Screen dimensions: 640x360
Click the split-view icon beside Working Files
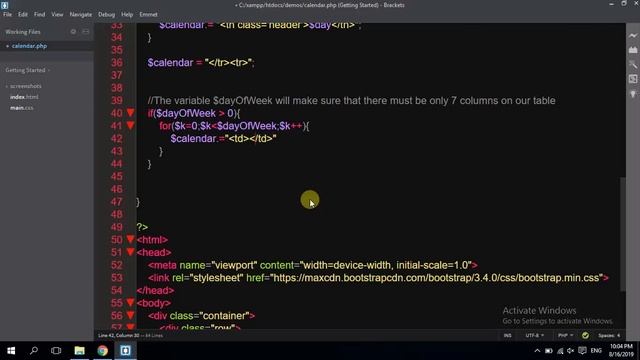click(x=86, y=31)
